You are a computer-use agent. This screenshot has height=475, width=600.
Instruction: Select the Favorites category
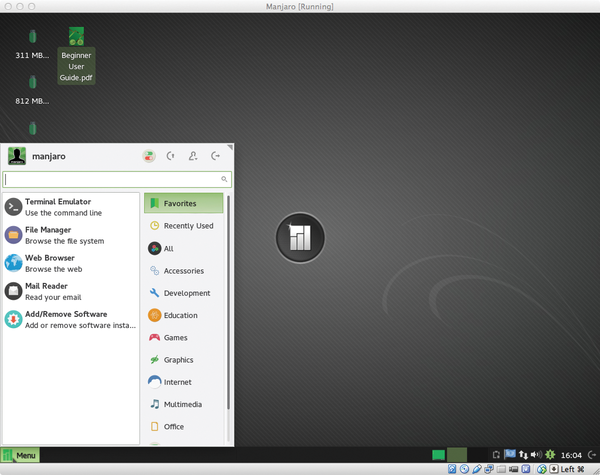(x=184, y=203)
